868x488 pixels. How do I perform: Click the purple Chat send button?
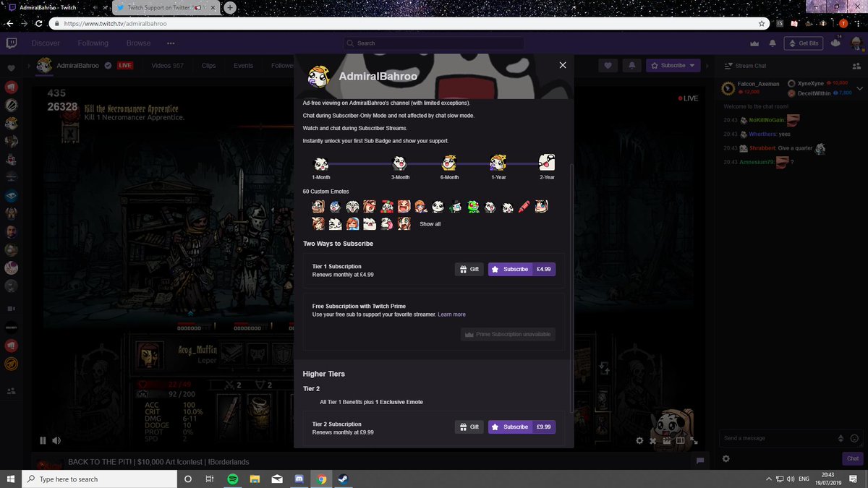(x=853, y=458)
